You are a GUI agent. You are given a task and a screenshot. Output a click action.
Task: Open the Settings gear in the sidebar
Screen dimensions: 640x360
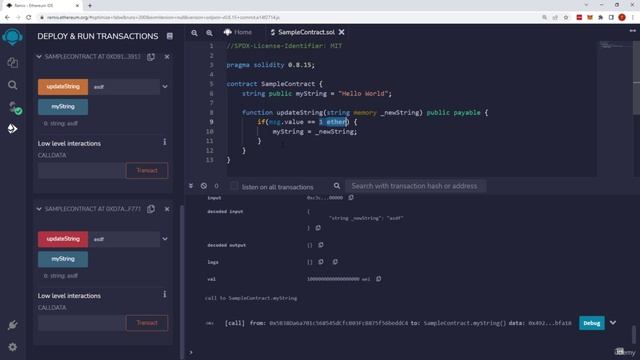click(12, 347)
